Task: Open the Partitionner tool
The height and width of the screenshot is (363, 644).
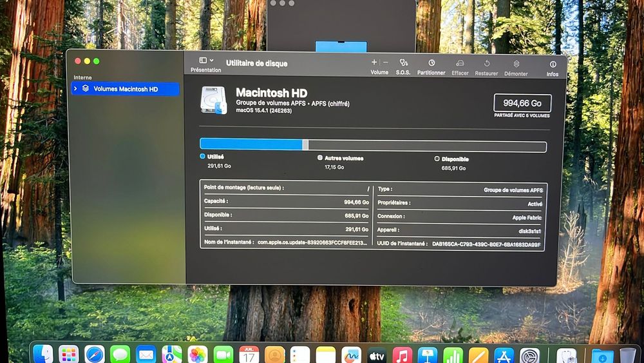Action: (x=431, y=63)
